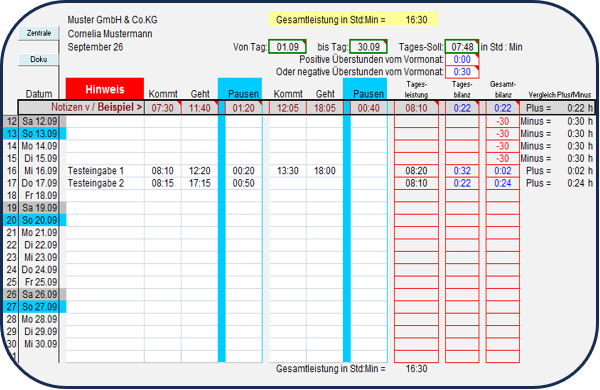
Task: Select Gesamtbilanz 0:02 for Mi 16.09
Action: pyautogui.click(x=502, y=171)
